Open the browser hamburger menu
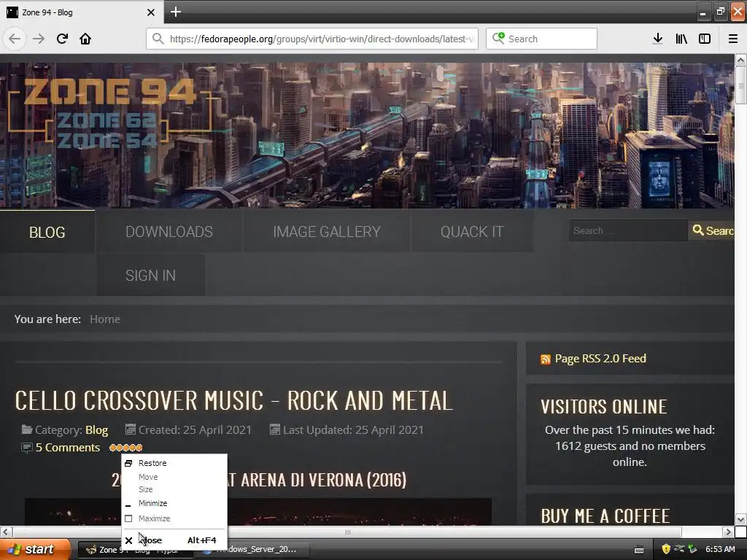Image resolution: width=747 pixels, height=560 pixels. pyautogui.click(x=733, y=39)
